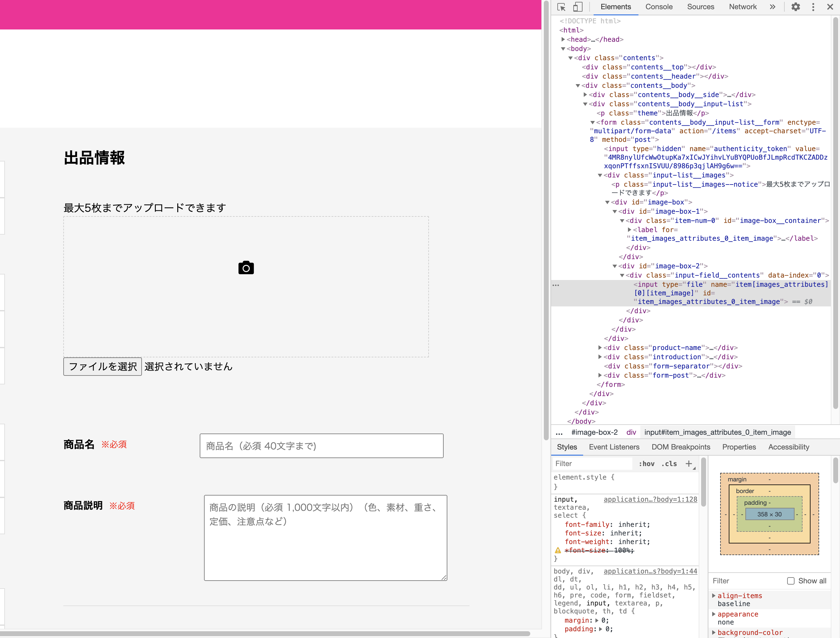Viewport: 840px width, 638px height.
Task: Expand the head element node
Action: [563, 39]
